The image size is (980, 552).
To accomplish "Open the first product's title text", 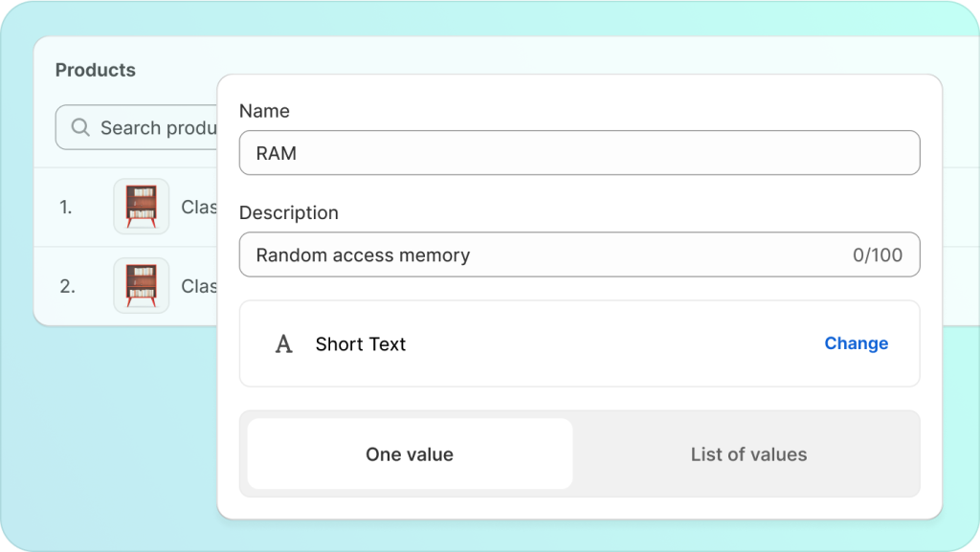I will [199, 207].
